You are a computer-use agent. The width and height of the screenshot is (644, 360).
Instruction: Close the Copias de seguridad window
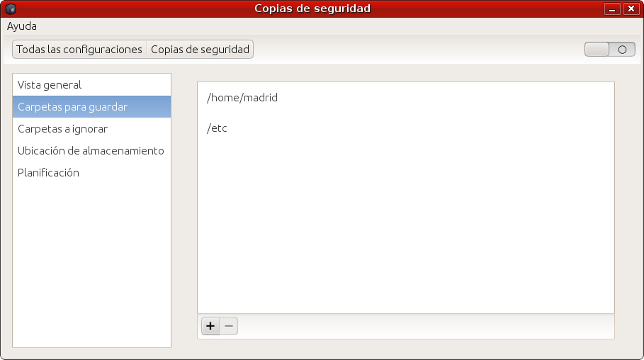[630, 9]
